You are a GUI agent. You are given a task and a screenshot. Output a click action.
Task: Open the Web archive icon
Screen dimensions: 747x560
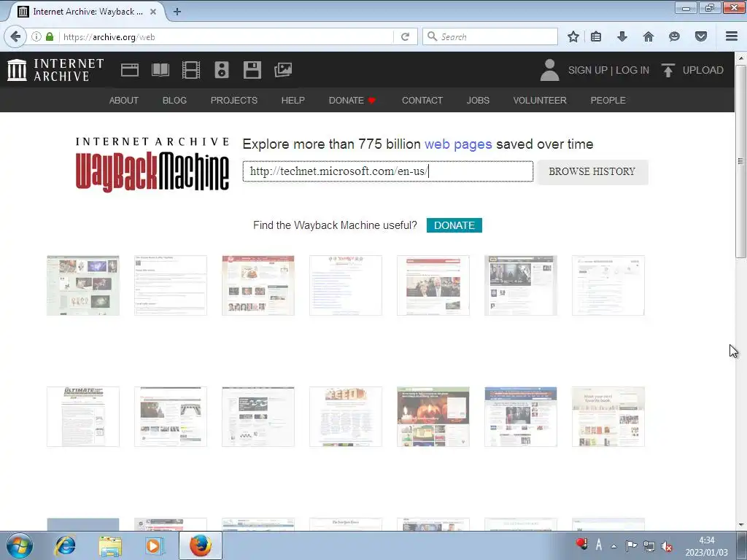[130, 70]
